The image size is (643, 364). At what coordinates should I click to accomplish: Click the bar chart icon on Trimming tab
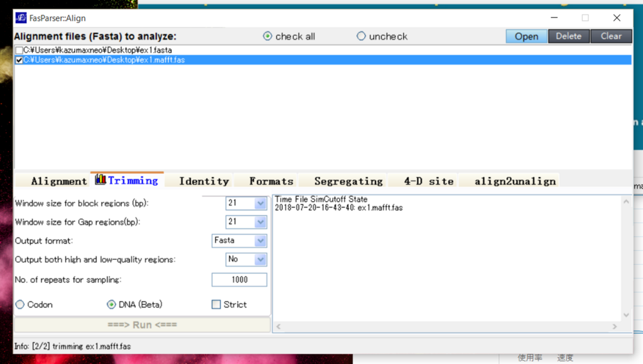(x=100, y=179)
